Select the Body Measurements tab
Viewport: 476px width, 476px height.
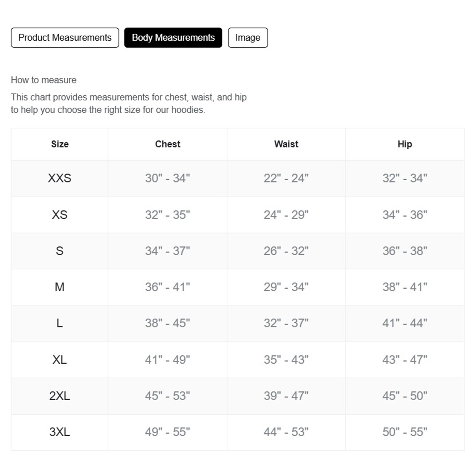click(x=173, y=38)
